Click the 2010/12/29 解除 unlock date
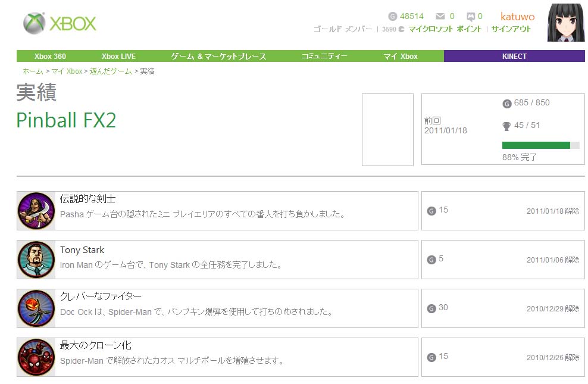The height and width of the screenshot is (384, 588). pos(553,308)
